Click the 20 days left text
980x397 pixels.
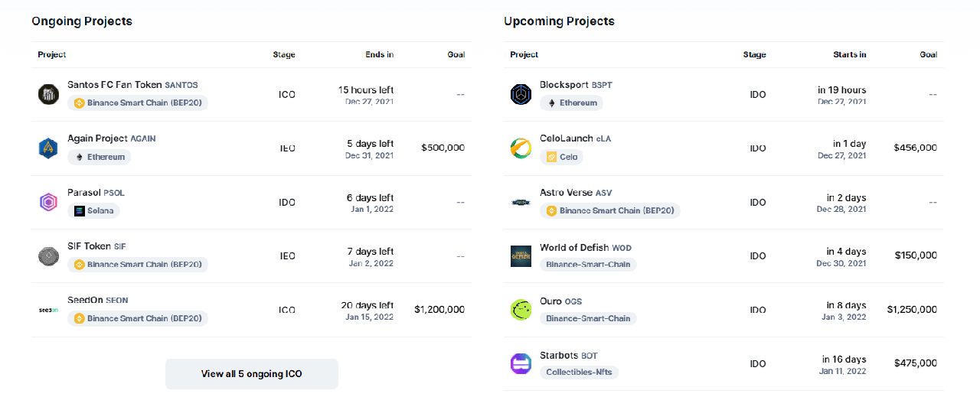pos(367,305)
